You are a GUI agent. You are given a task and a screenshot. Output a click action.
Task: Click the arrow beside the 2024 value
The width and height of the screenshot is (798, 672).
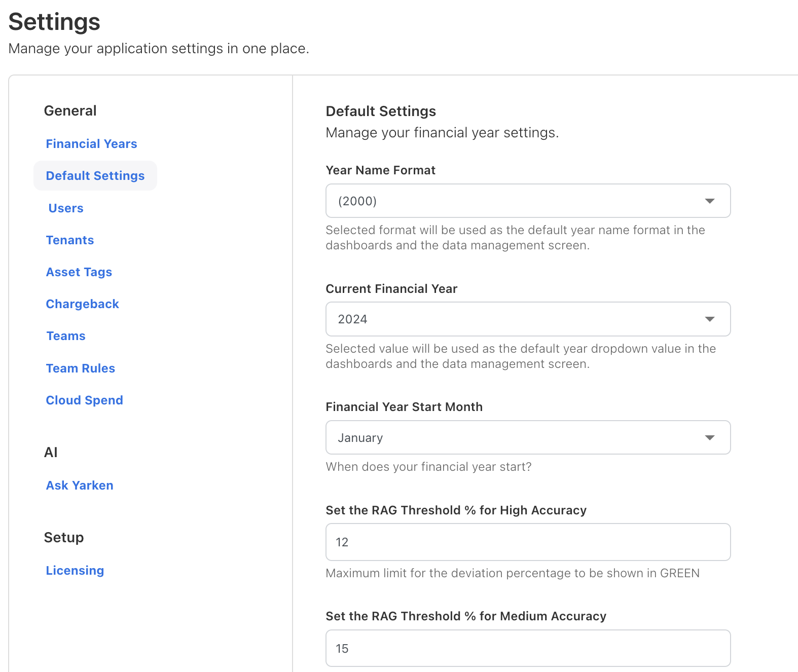coord(709,319)
